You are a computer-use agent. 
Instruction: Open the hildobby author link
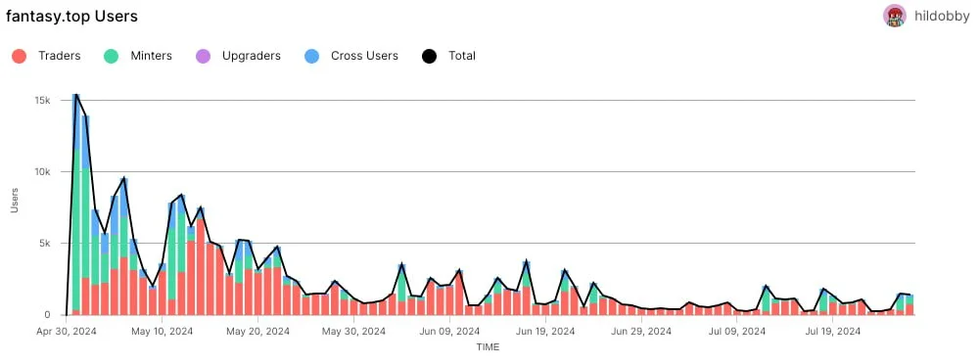pyautogui.click(x=941, y=17)
